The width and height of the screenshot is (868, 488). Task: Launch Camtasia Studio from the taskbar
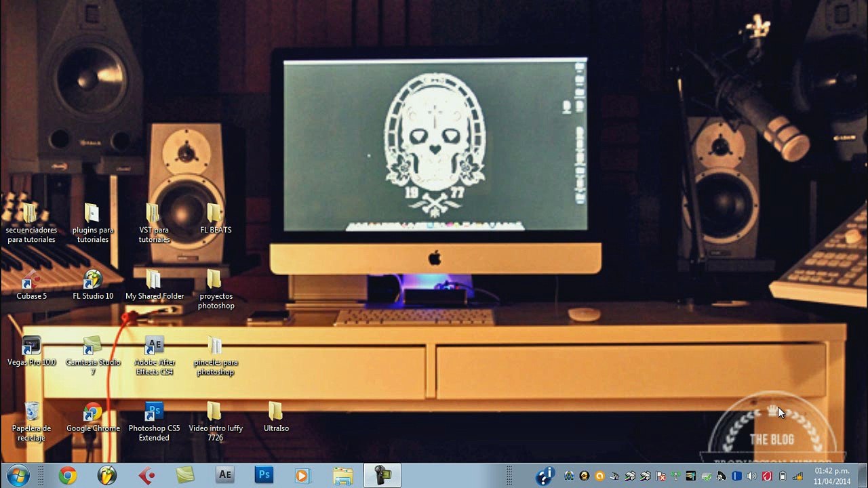185,476
